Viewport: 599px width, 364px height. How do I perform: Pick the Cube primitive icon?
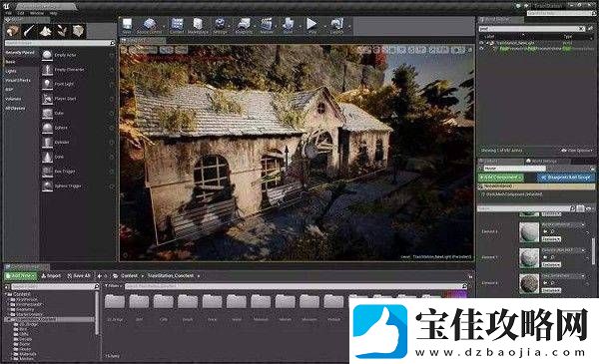pyautogui.click(x=47, y=113)
